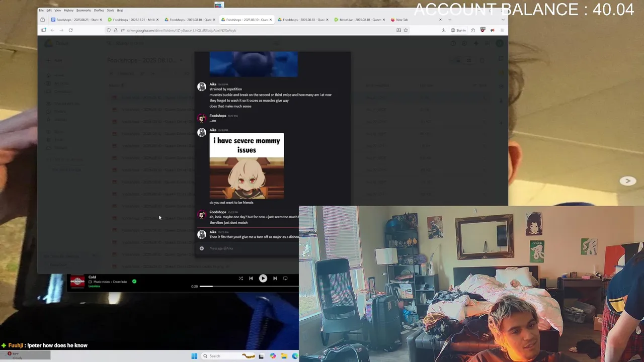Open Task View on the taskbar
This screenshot has height=362, width=644.
(261, 356)
